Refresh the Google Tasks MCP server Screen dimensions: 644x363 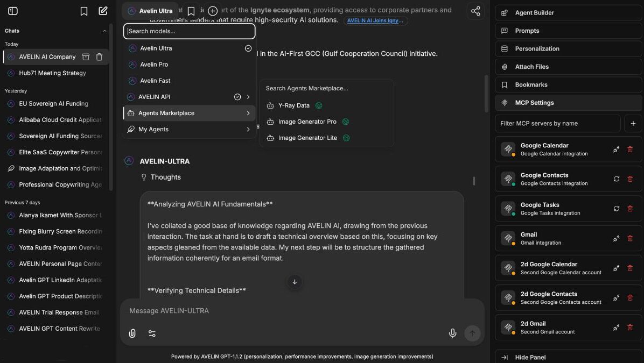(617, 209)
